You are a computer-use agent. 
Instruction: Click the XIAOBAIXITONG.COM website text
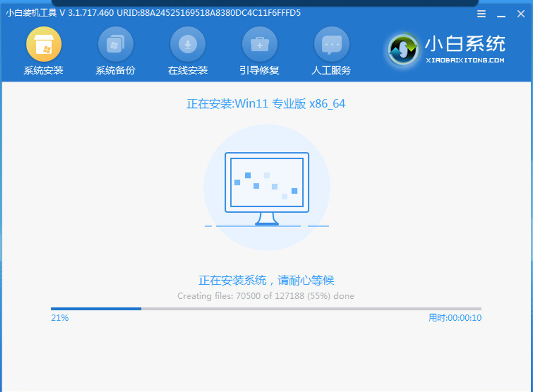[465, 60]
